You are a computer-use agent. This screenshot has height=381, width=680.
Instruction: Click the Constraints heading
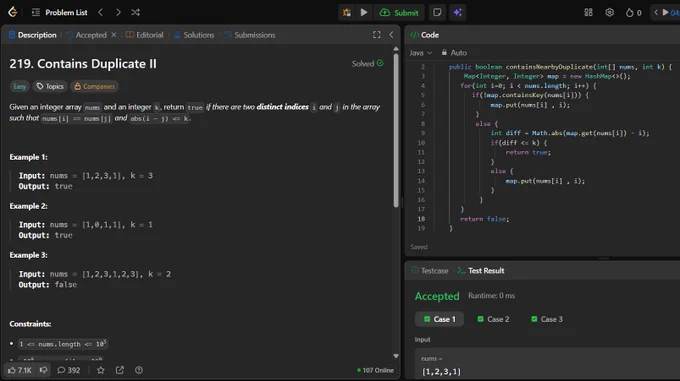point(30,324)
